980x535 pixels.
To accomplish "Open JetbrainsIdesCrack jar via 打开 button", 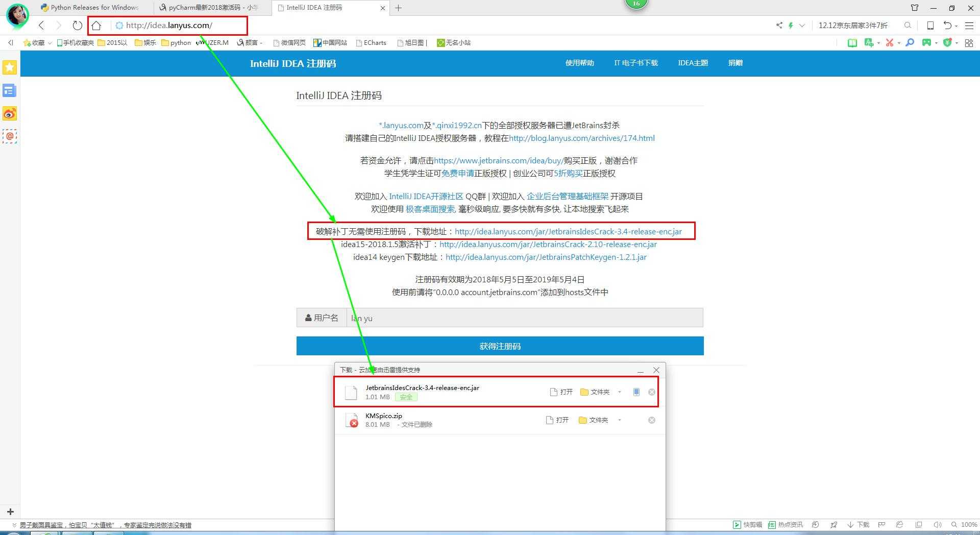I will [561, 392].
